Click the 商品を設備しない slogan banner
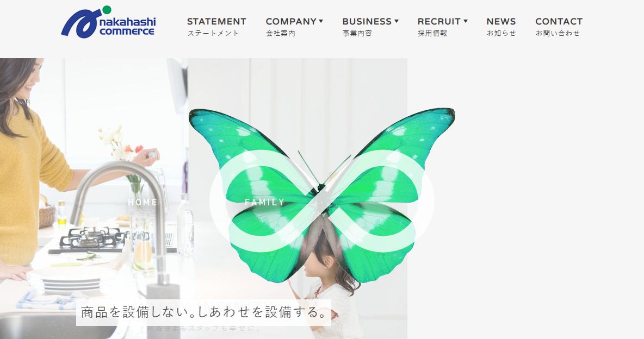 [x=204, y=312]
